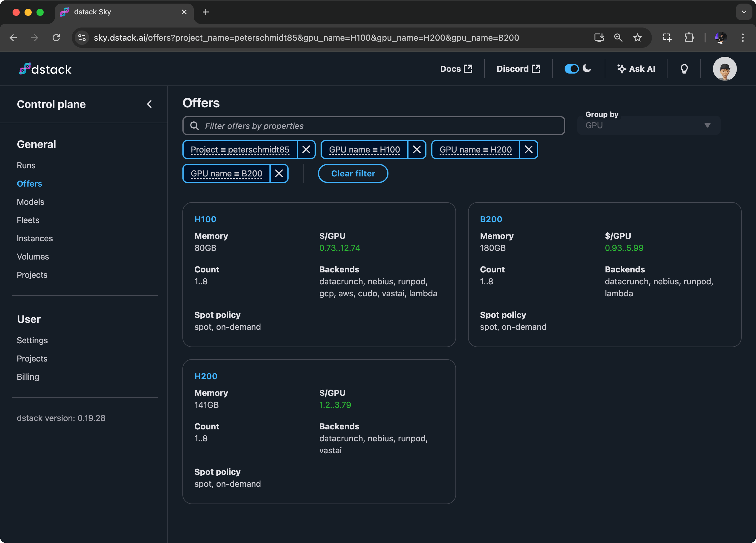Open the browser extensions puzzle icon
Viewport: 756px width, 543px height.
(689, 38)
